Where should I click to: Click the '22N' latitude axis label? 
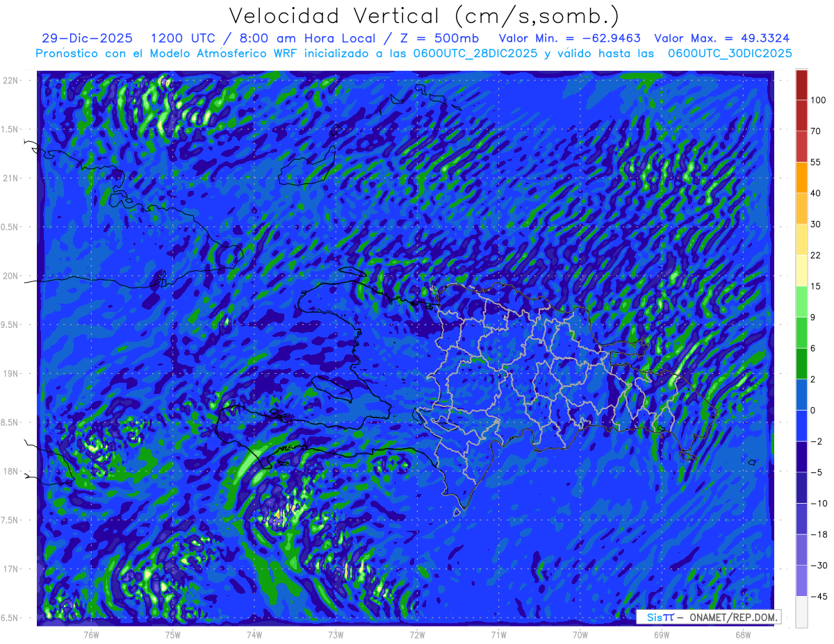(12, 80)
